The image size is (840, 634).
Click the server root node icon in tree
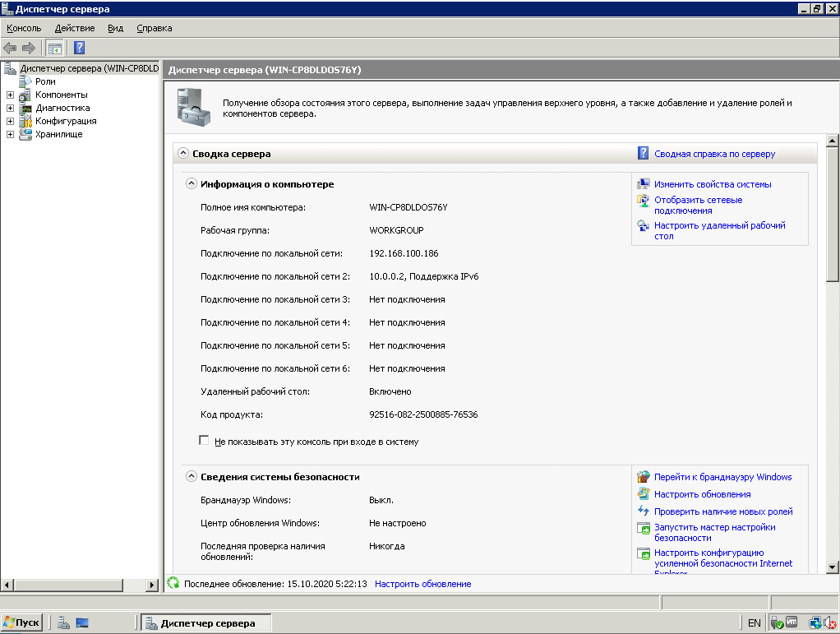pyautogui.click(x=10, y=68)
